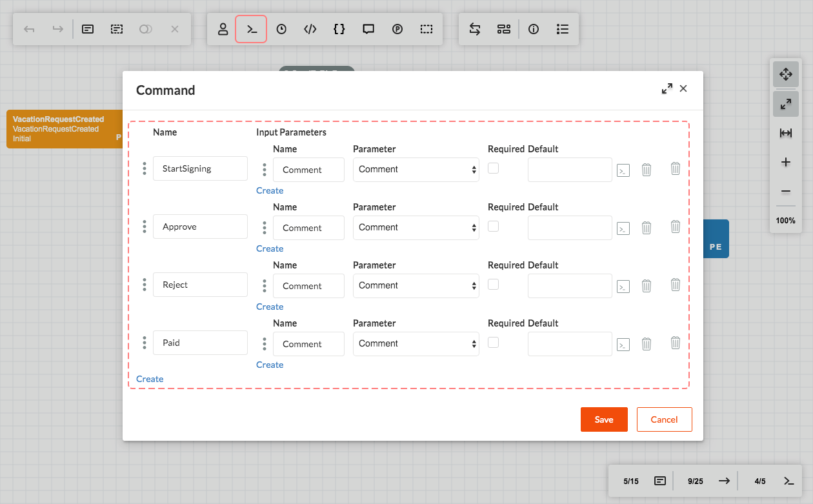Select the dashed Inline activity icon
The image size is (813, 504).
[x=117, y=29]
